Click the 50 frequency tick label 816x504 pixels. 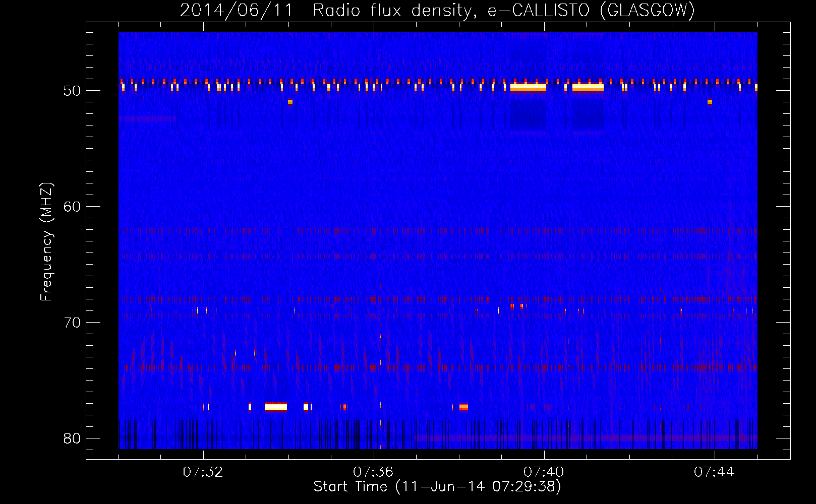(x=72, y=91)
